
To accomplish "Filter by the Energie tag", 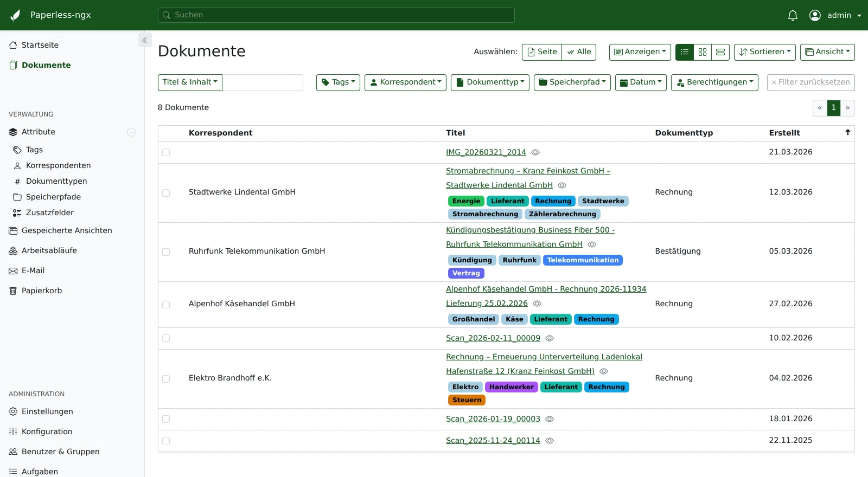I will 467,201.
